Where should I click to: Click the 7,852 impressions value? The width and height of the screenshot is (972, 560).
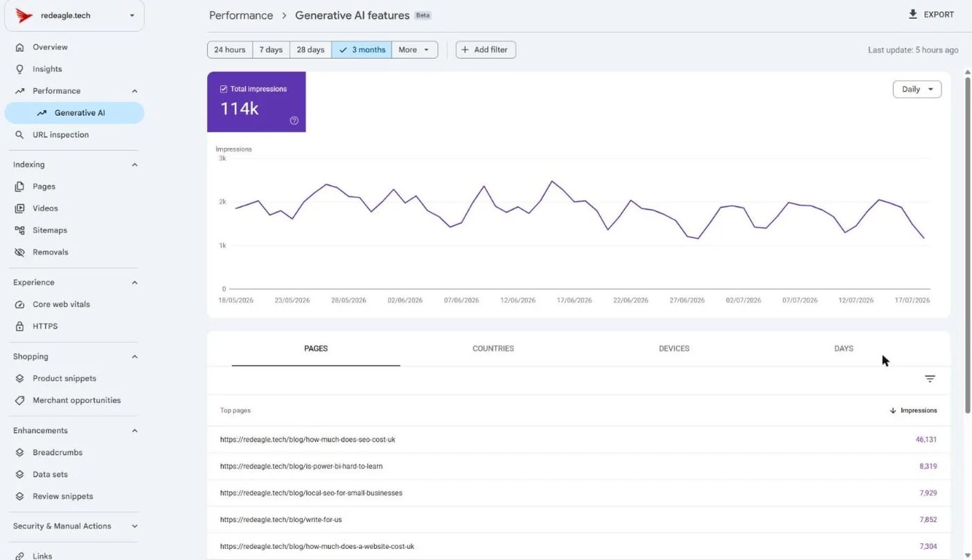pos(928,520)
